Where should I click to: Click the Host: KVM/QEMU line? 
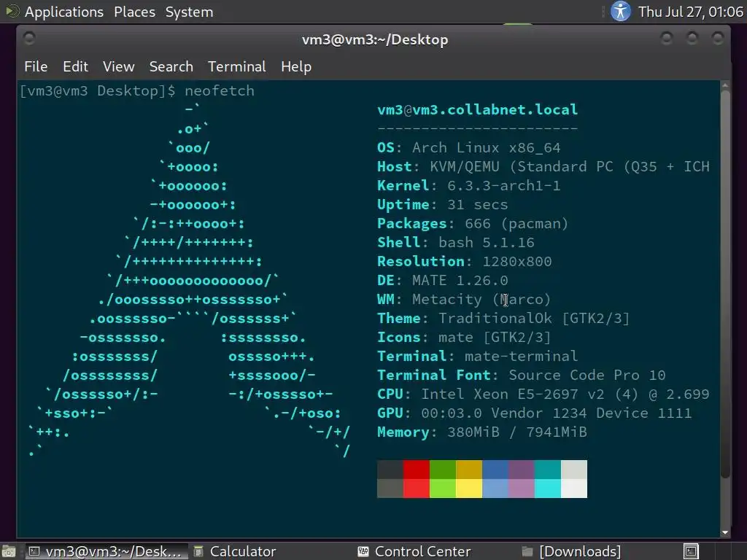(543, 167)
